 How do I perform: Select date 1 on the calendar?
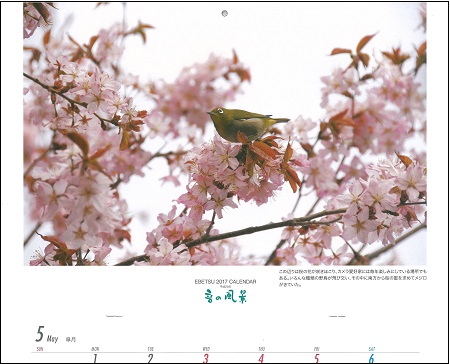(95, 359)
